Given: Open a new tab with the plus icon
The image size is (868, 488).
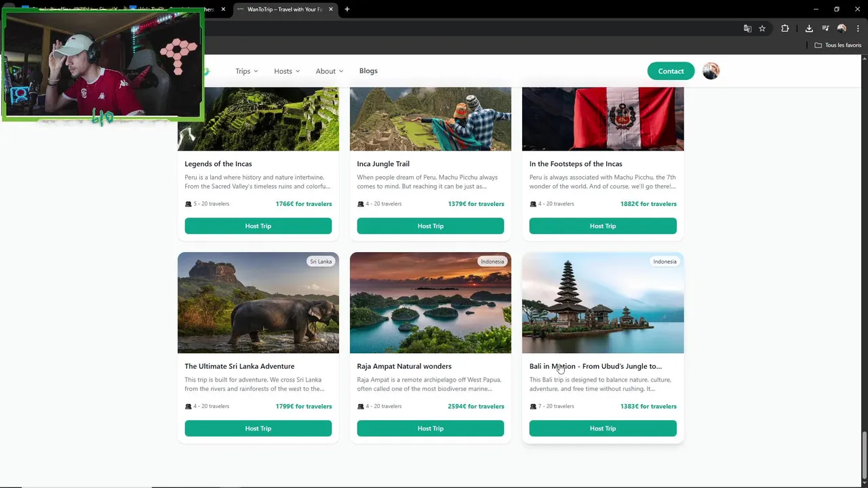Looking at the screenshot, I should point(347,9).
